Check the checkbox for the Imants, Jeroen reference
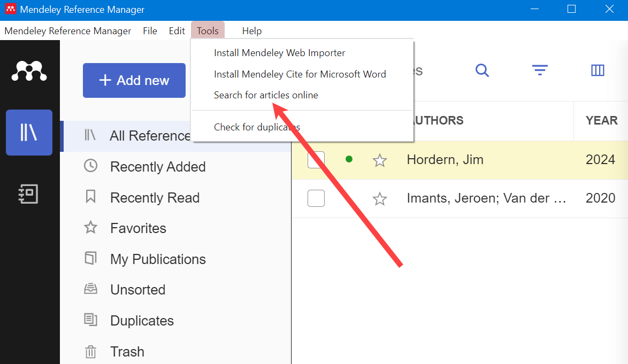The image size is (628, 364). click(316, 198)
